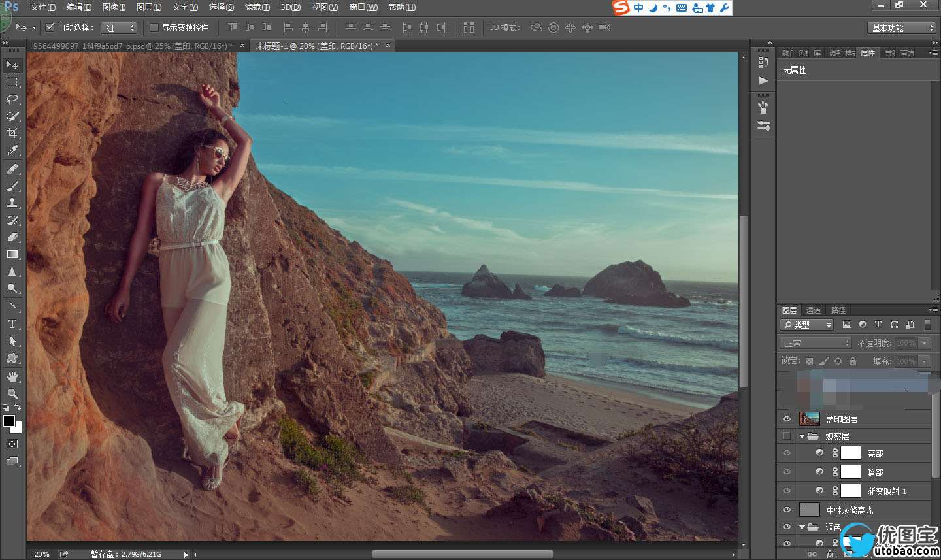The height and width of the screenshot is (560, 941).
Task: Open the 图像(I) menu
Action: (114, 7)
